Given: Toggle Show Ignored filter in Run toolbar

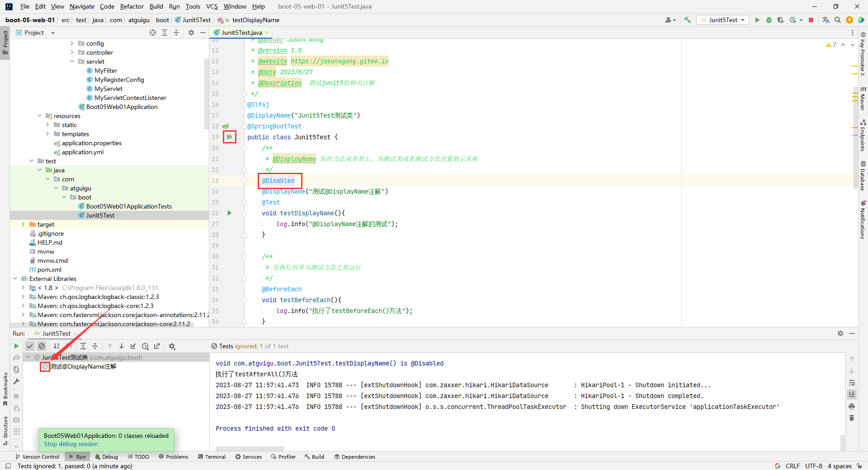Looking at the screenshot, I should (42, 346).
